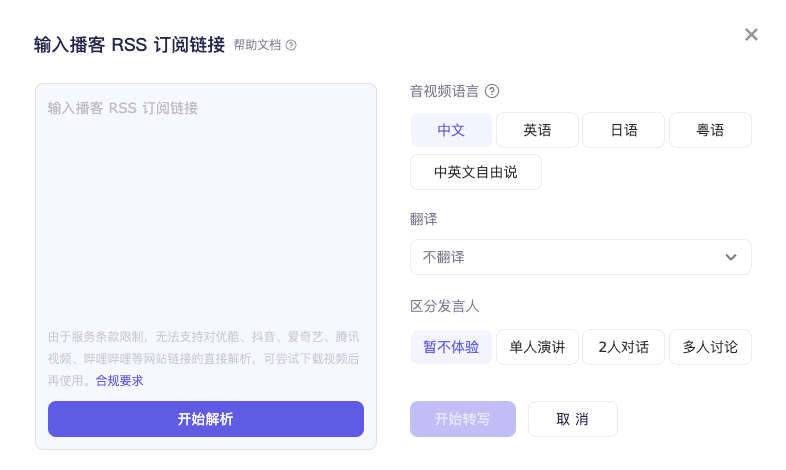Expand the 翻译 dropdown chevron
Image resolution: width=786 pixels, height=470 pixels.
click(x=731, y=257)
